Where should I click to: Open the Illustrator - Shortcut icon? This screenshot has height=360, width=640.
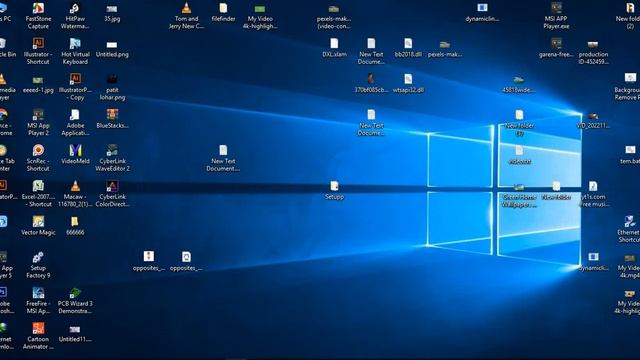[38, 51]
